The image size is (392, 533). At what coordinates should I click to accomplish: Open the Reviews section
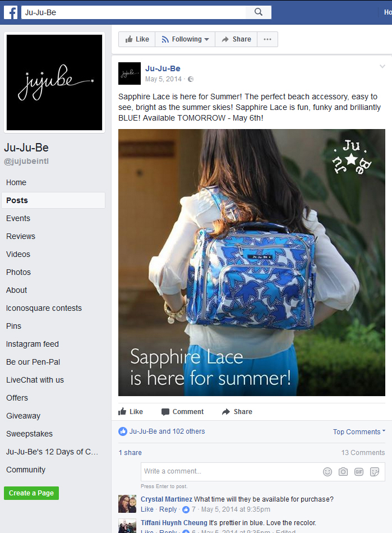coord(21,236)
